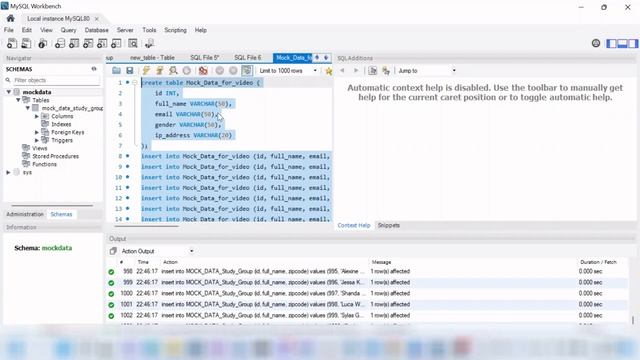Select the Context Help tab
This screenshot has width=640, height=360.
pyautogui.click(x=354, y=225)
